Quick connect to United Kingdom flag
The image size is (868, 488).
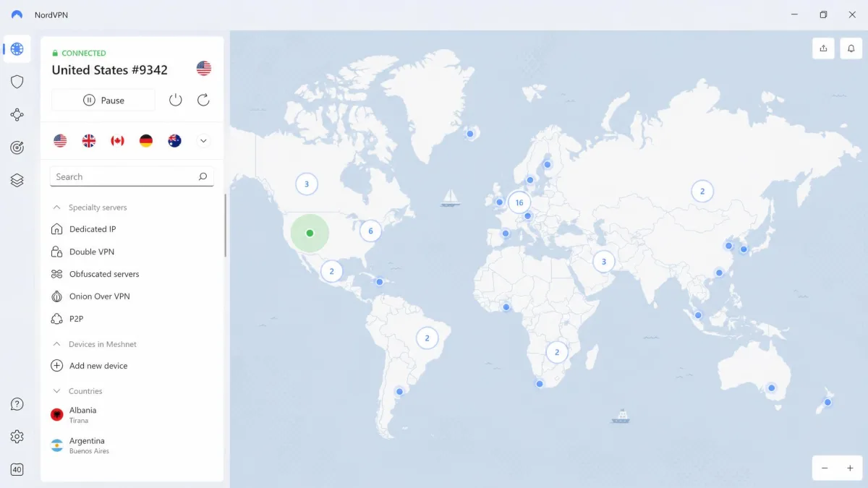click(x=89, y=141)
